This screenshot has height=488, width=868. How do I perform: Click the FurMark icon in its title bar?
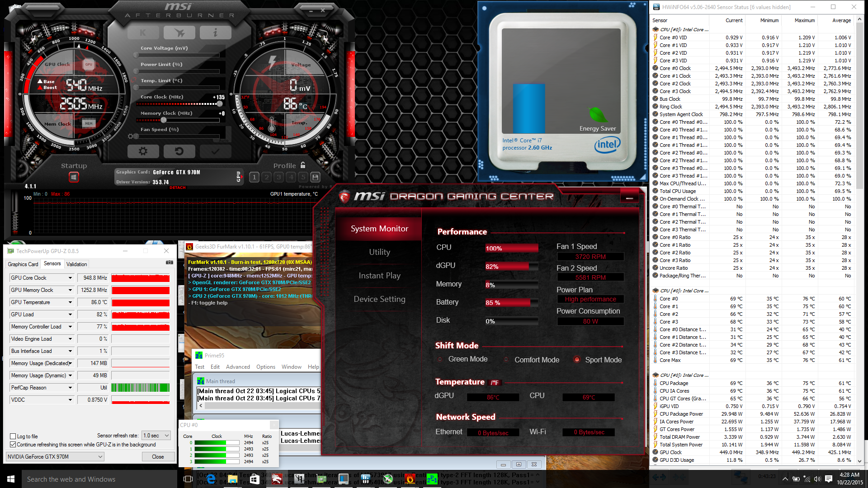click(189, 247)
